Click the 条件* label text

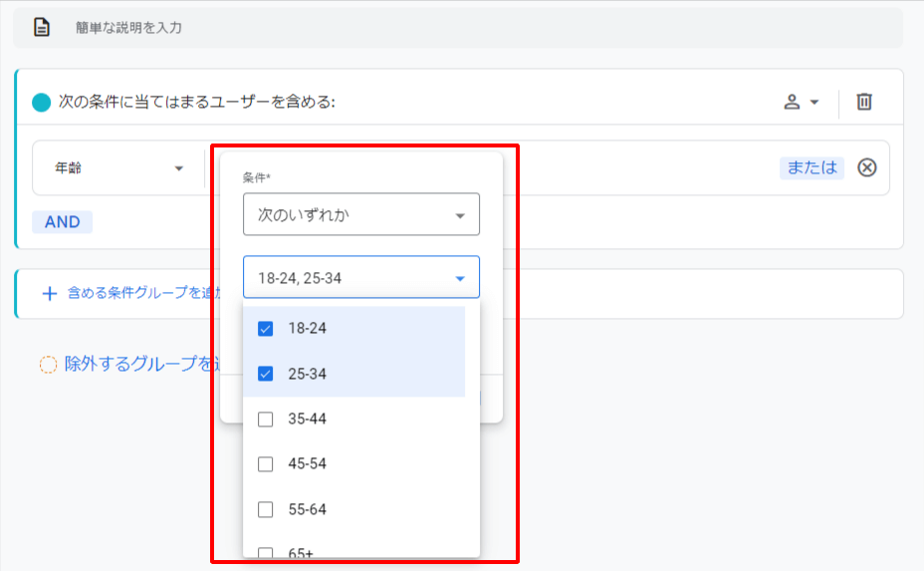tap(256, 177)
